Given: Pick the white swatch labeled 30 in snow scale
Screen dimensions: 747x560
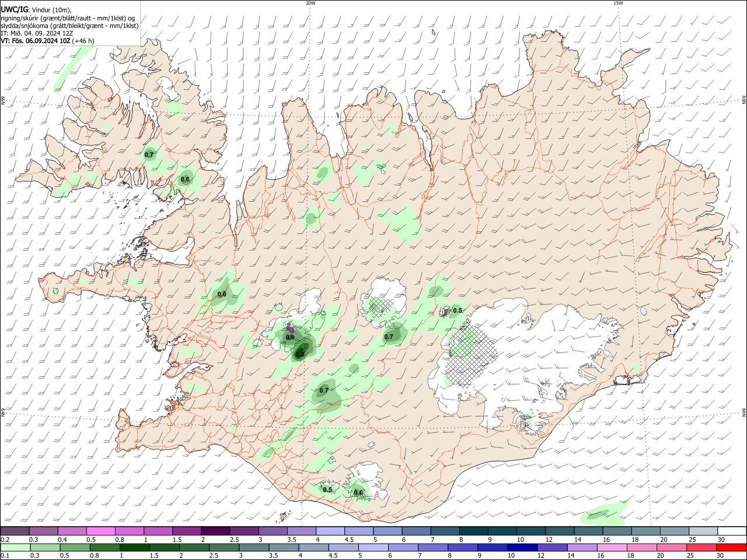Looking at the screenshot, I should pyautogui.click(x=732, y=531).
